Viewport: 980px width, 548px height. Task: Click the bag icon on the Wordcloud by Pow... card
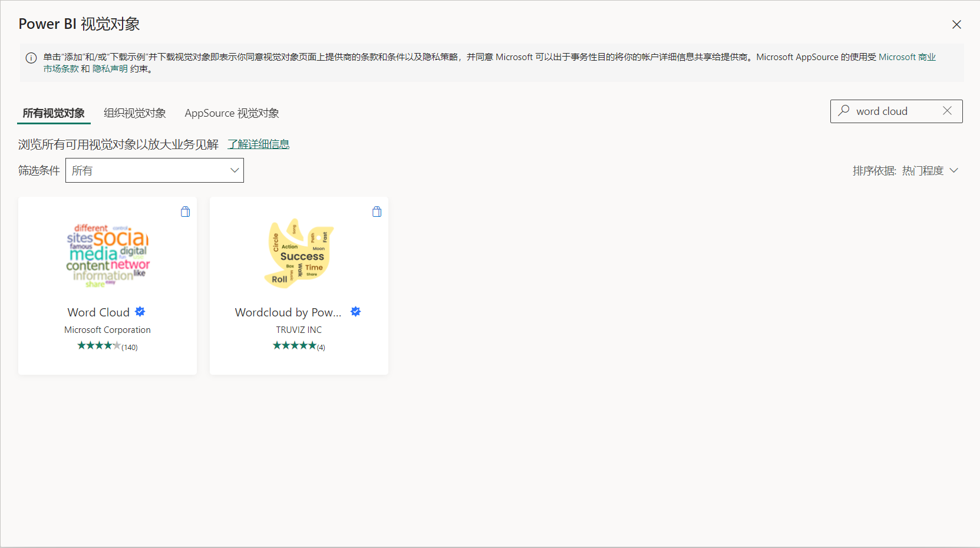(x=377, y=212)
